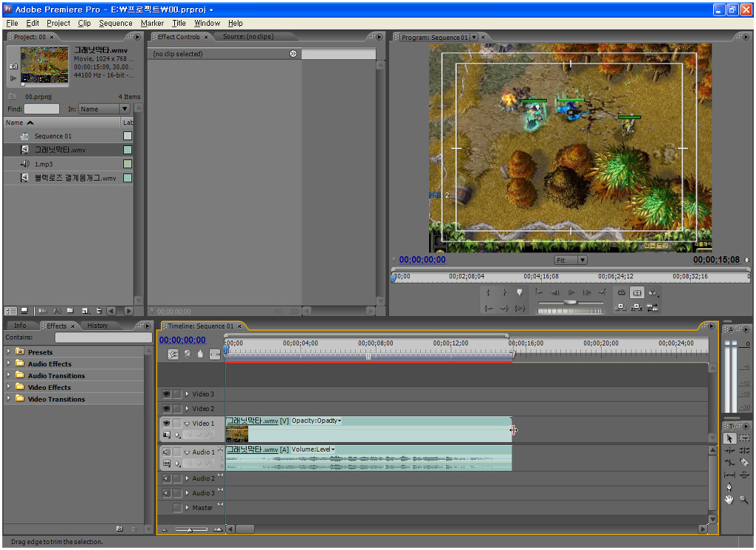Select the Razor tool
This screenshot has width=756, height=550.
click(744, 462)
